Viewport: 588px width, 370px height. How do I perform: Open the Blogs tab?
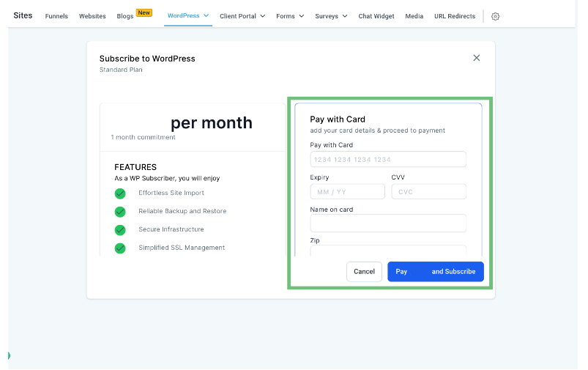click(125, 16)
